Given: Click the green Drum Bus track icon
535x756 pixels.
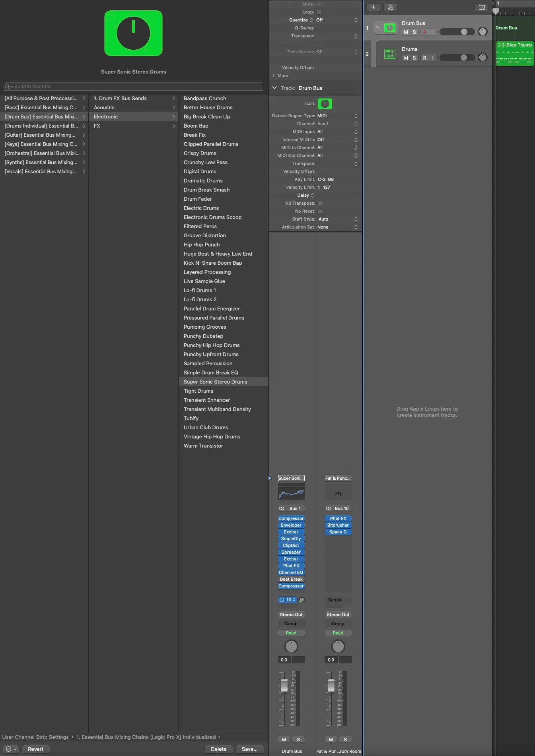Looking at the screenshot, I should (x=389, y=28).
